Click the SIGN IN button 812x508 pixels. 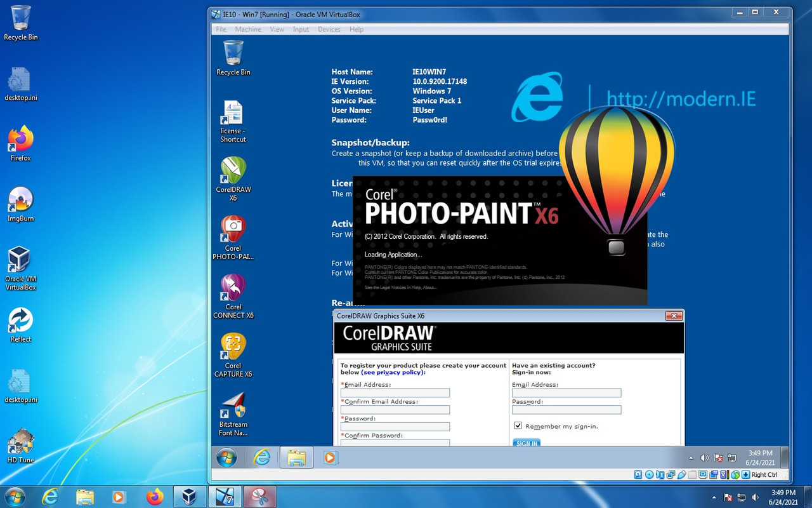coord(527,442)
